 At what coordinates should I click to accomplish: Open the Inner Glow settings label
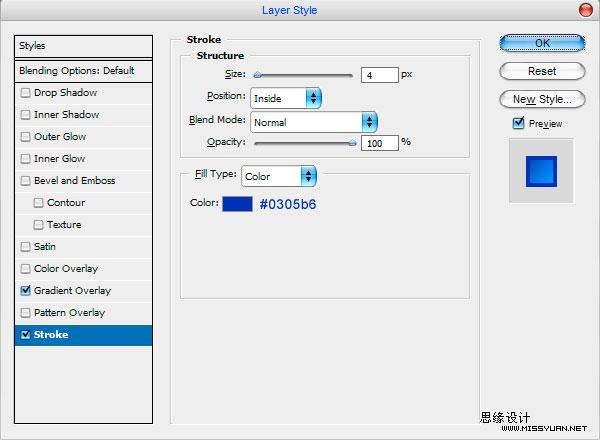(59, 159)
